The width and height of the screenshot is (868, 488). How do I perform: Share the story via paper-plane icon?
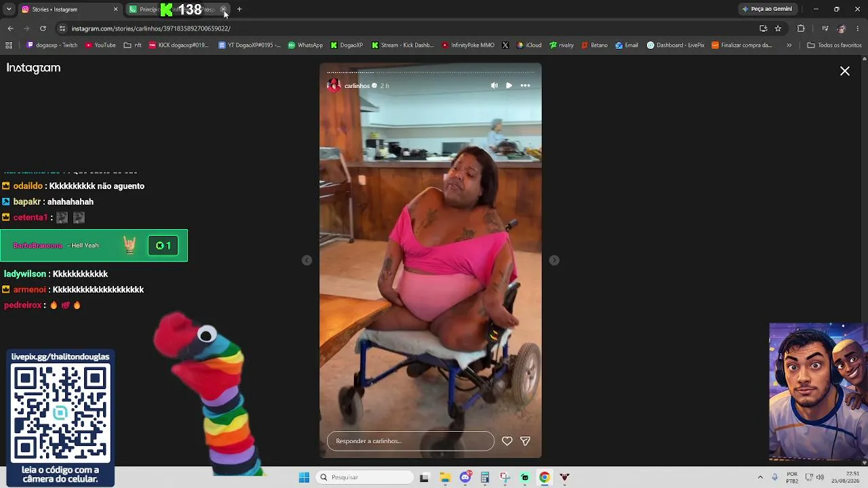pos(525,441)
